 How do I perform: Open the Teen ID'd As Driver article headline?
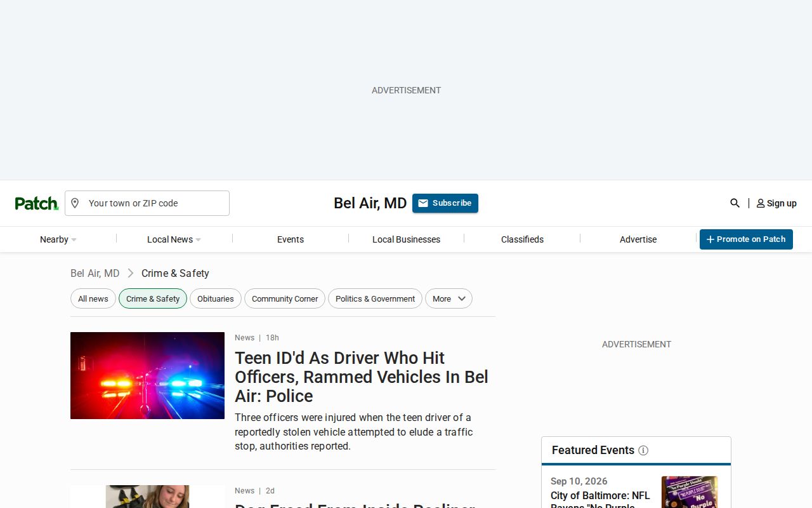(x=362, y=377)
